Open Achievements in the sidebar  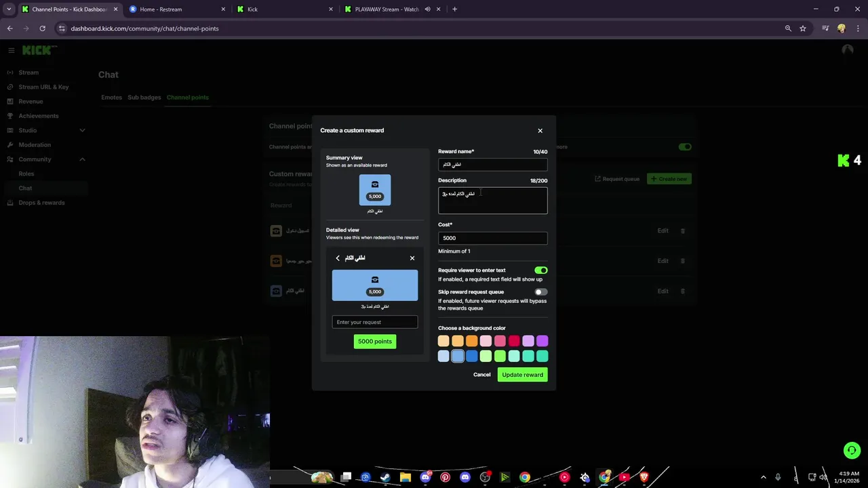point(39,116)
